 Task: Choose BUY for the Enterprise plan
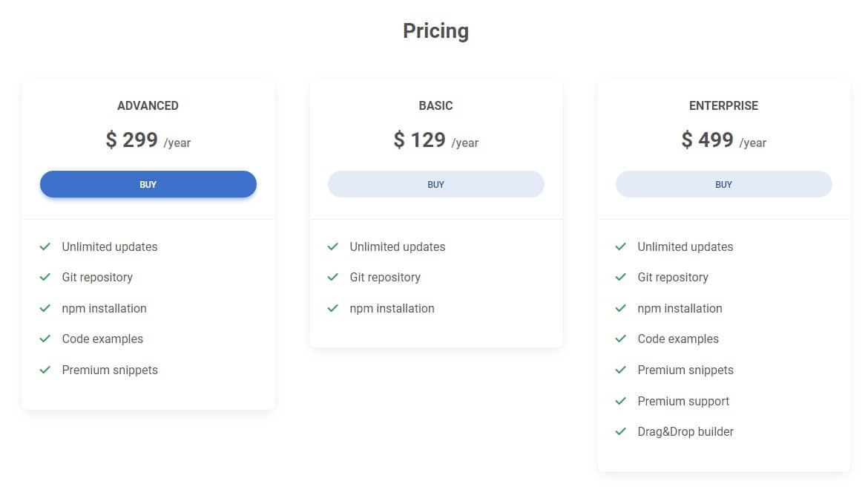pyautogui.click(x=723, y=184)
